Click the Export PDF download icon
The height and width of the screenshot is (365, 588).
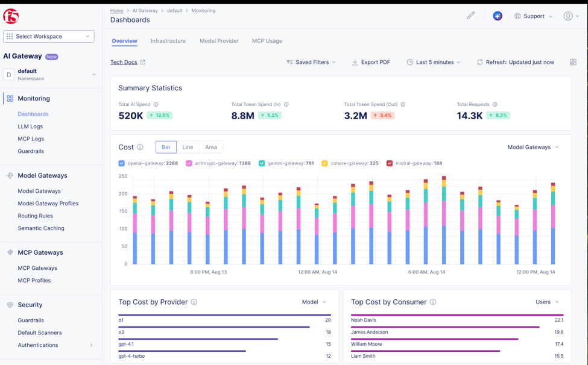coord(355,62)
